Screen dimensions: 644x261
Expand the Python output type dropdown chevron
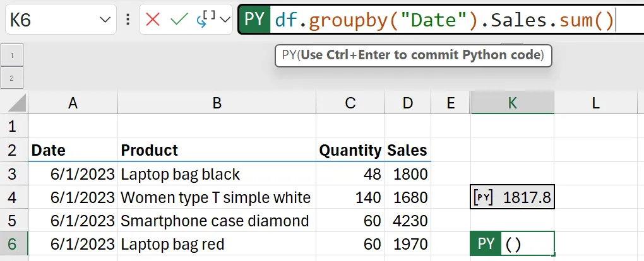click(225, 20)
